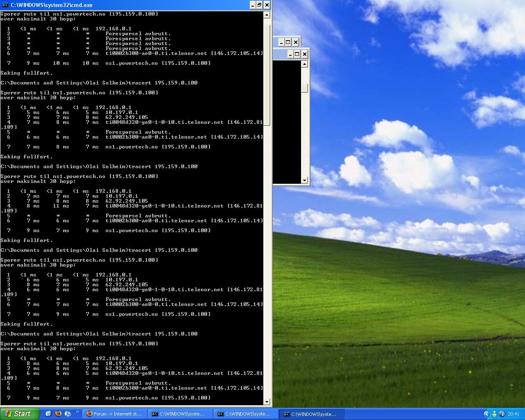Viewport: 525px width, 420px height.
Task: Click the Show Desktop quick launch icon
Action: (x=48, y=414)
